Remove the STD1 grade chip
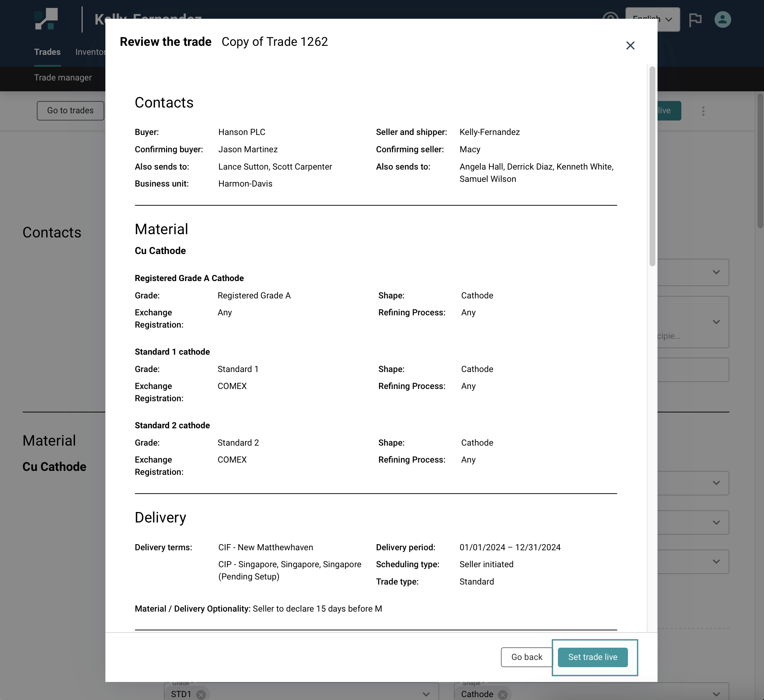This screenshot has width=764, height=700. coord(201,694)
